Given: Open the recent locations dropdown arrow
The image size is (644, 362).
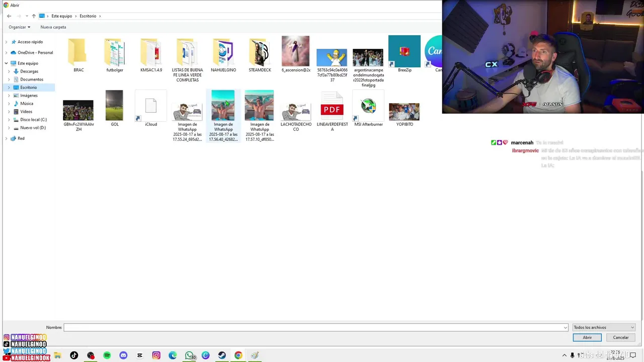Looking at the screenshot, I should 27,16.
